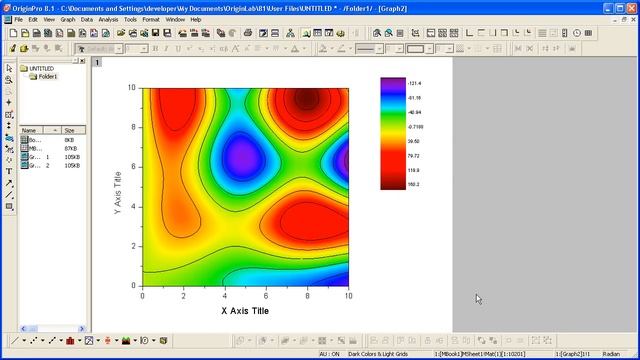Click the Rescale graph icon
Image resolution: width=640 pixels, height=360 pixels.
416,33
